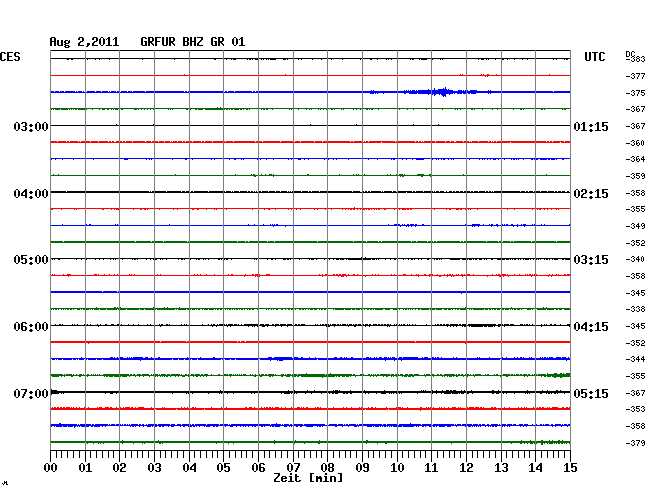
Task: Click the "01" minute tick label
Action: pyautogui.click(x=85, y=468)
